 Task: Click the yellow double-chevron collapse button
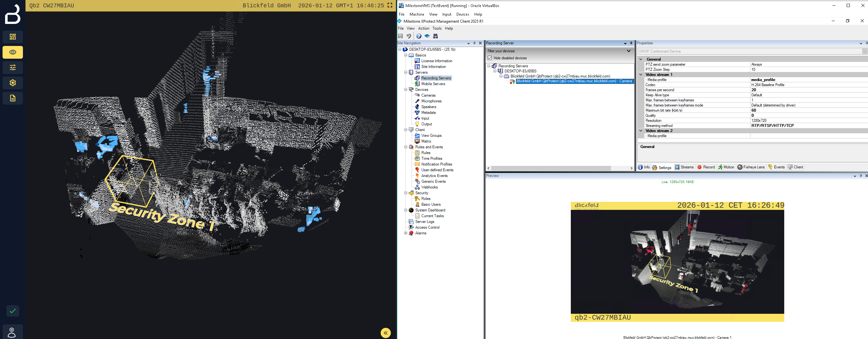(x=385, y=333)
